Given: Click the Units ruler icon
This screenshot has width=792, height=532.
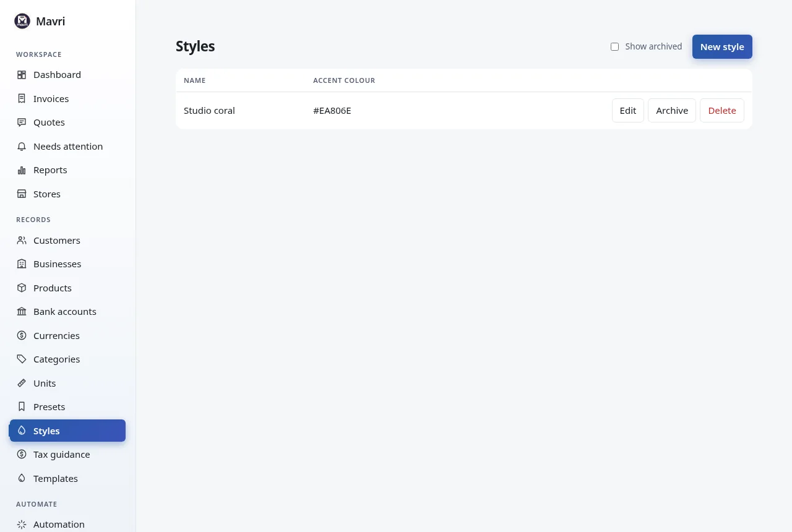Looking at the screenshot, I should pos(22,384).
